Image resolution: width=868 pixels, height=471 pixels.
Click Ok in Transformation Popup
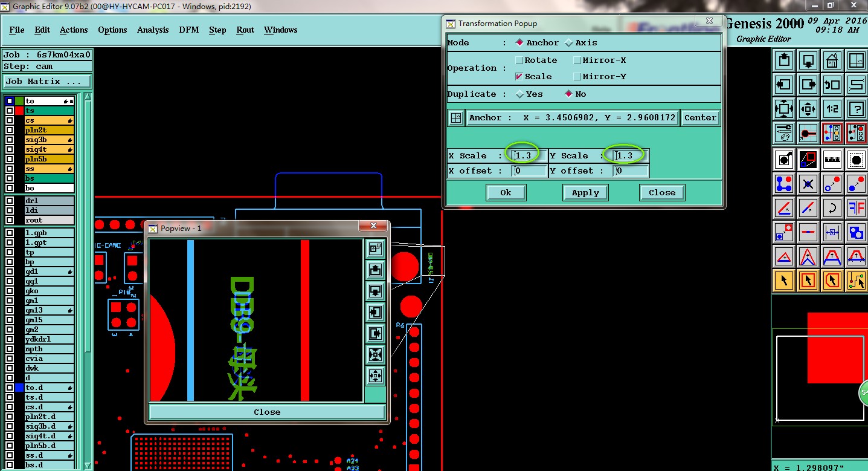(506, 192)
